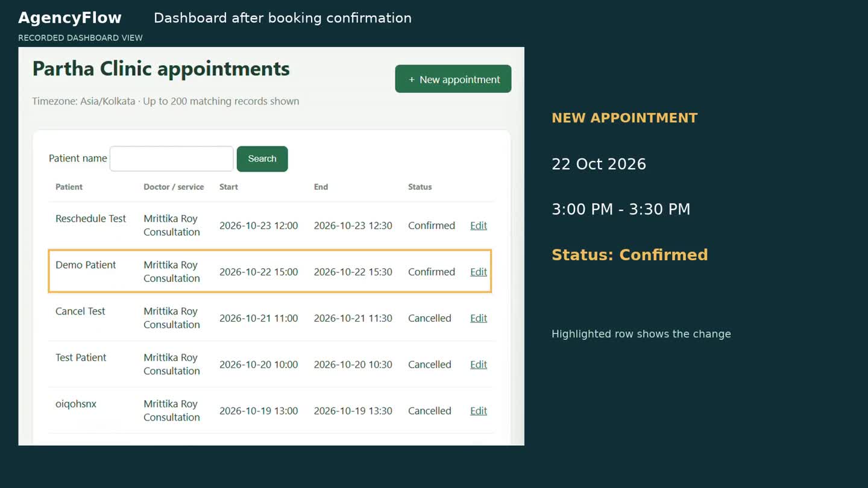Click start time 2026-10-20 10:00
Viewport: 868px width, 488px height.
pyautogui.click(x=259, y=364)
